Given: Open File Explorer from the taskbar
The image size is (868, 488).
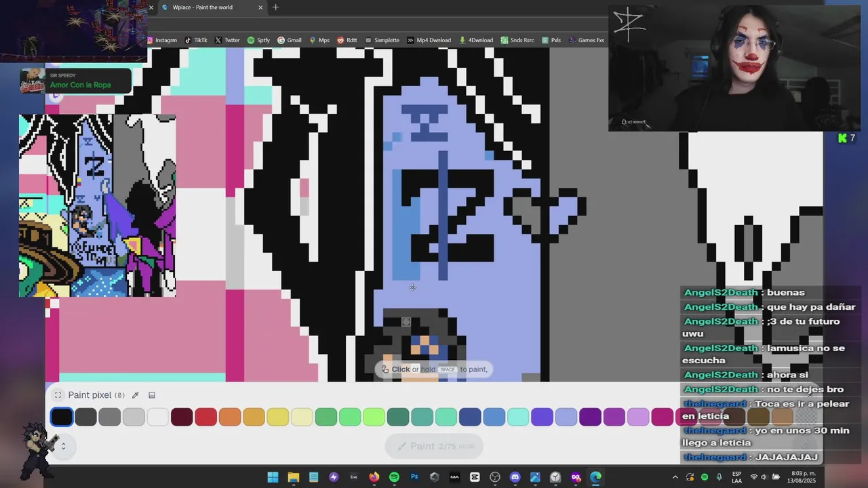Looking at the screenshot, I should pyautogui.click(x=294, y=477).
